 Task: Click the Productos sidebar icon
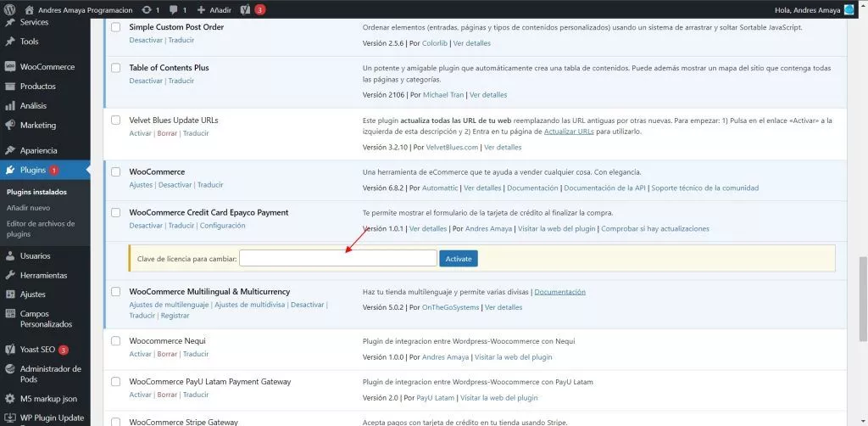pyautogui.click(x=10, y=87)
